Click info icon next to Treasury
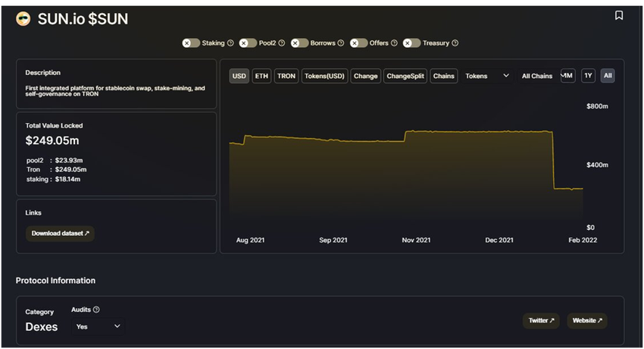Screen dimensions: 644x349 coord(455,43)
